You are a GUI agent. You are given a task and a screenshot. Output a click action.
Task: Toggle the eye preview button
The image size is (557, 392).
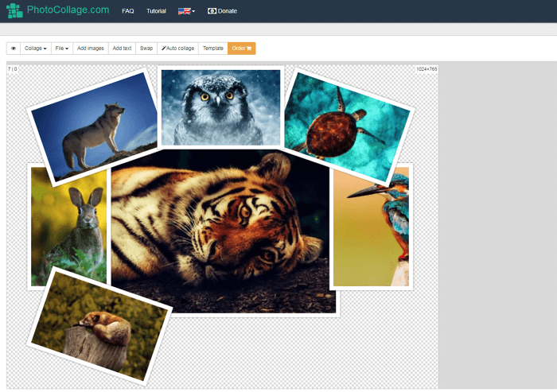(x=14, y=49)
